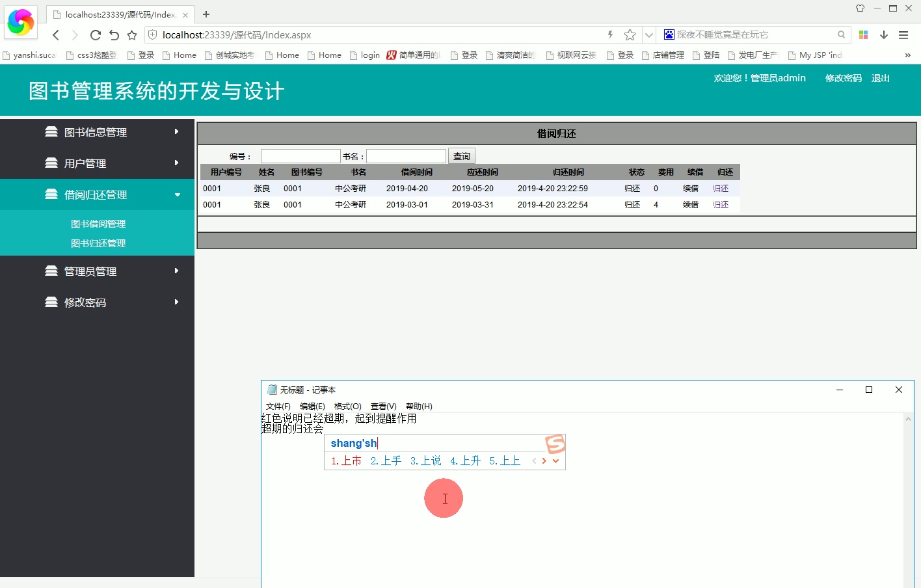Open Notepad 帮助(H) menu
This screenshot has height=588, width=921.
pos(419,407)
